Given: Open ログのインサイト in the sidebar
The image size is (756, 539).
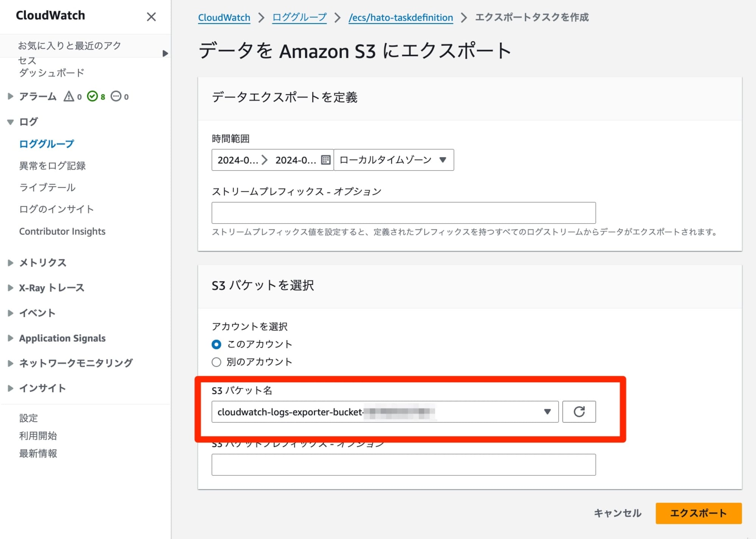Looking at the screenshot, I should [56, 209].
